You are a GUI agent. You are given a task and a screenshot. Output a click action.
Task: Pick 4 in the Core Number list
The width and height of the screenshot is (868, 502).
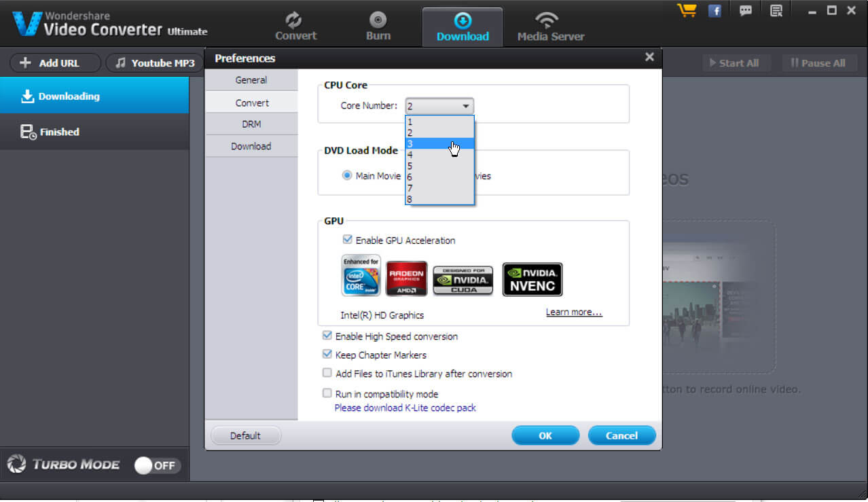(439, 155)
